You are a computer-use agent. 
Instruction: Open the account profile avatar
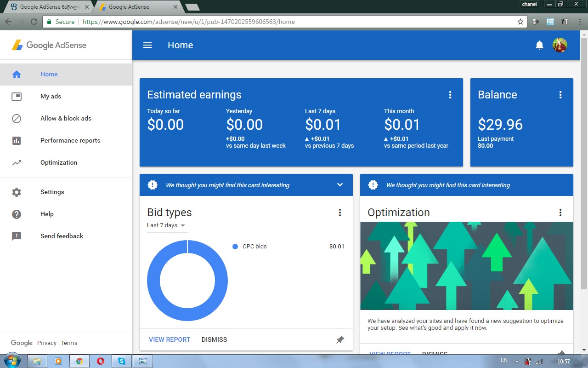point(560,45)
